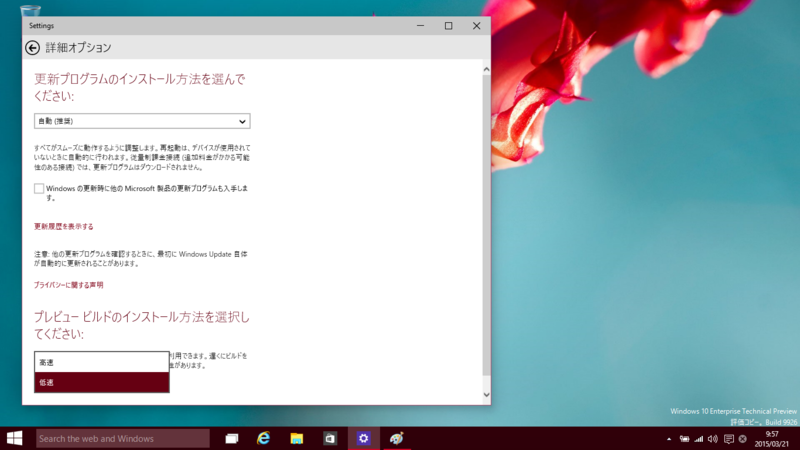800x450 pixels.
Task: Focus the Search the web and Windows box
Action: click(x=122, y=438)
